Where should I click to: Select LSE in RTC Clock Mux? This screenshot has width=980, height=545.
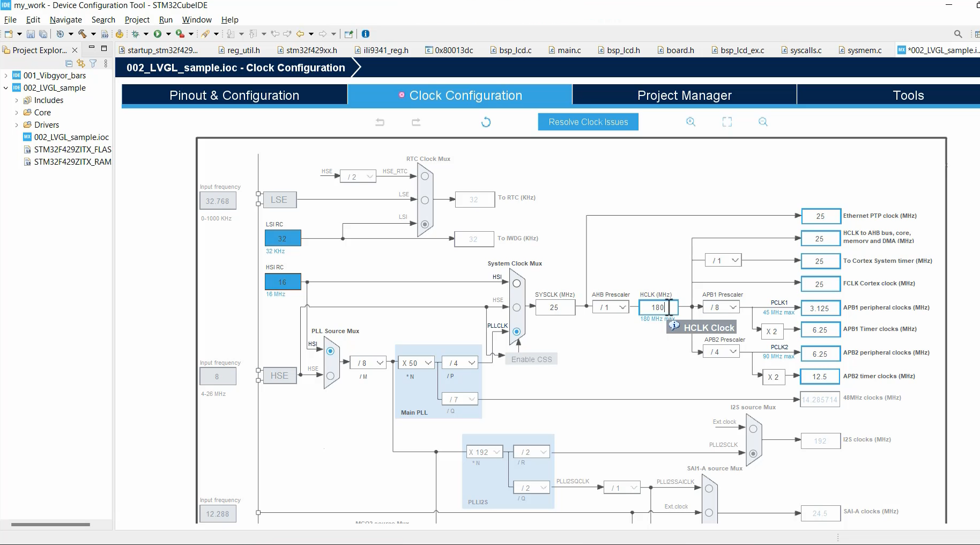click(x=425, y=200)
